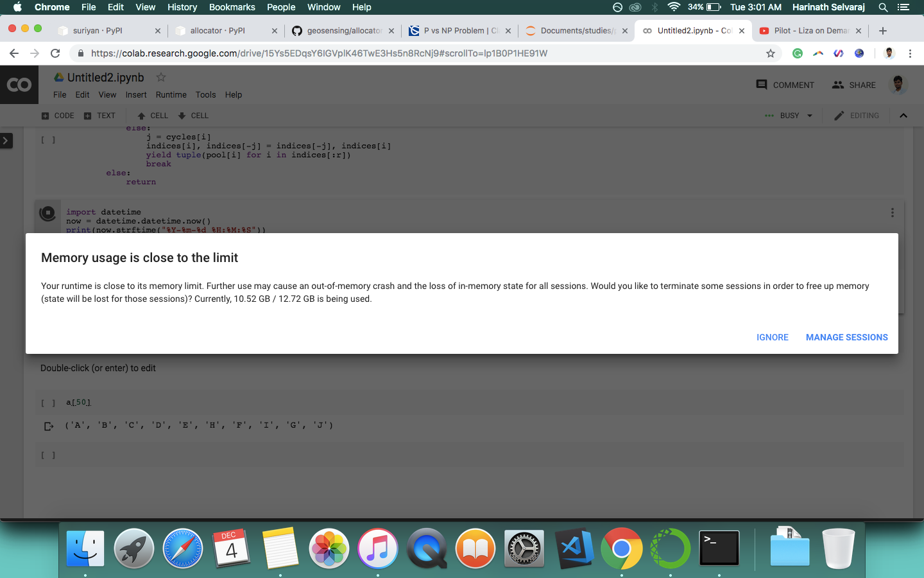The image size is (924, 578).
Task: Run the a[50] cell
Action: pyautogui.click(x=48, y=403)
